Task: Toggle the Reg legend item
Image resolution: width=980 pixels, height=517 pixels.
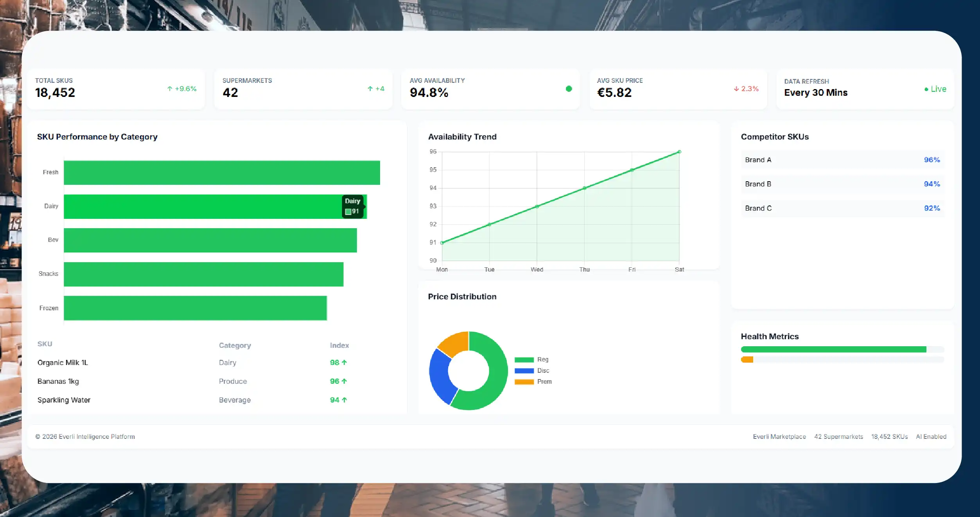Action: click(x=531, y=360)
